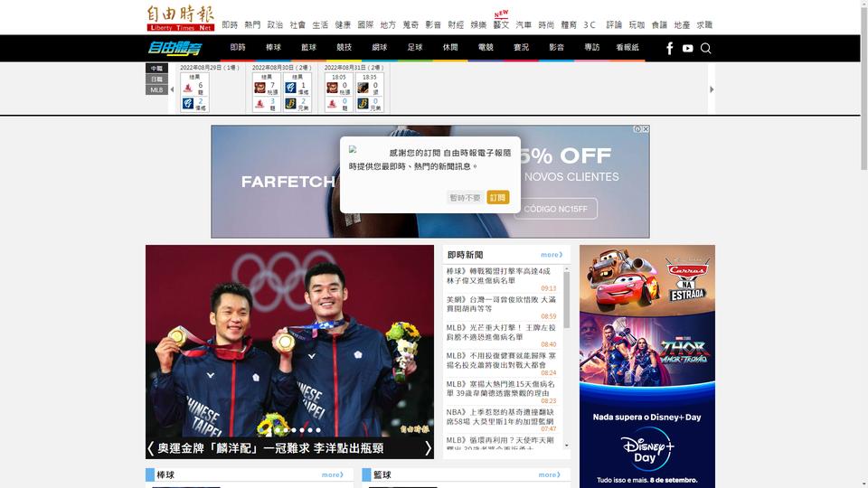Open 娛樂 in the top site menu
Image resolution: width=868 pixels, height=488 pixels.
[x=478, y=25]
